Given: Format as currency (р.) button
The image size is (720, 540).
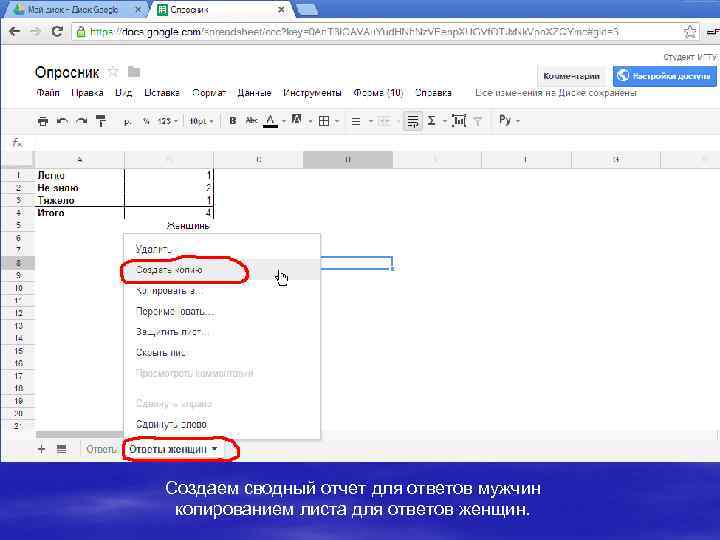Looking at the screenshot, I should 128,122.
